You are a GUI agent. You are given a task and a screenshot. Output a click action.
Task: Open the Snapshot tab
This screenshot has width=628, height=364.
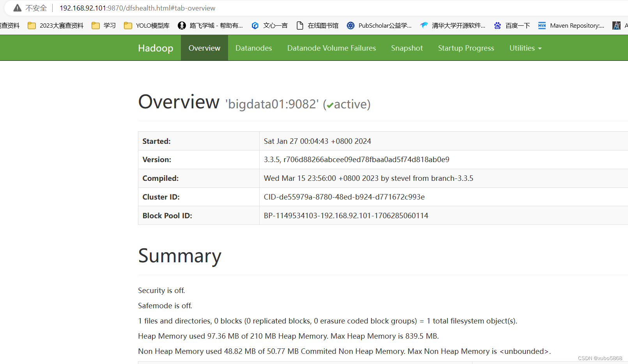[x=407, y=48]
